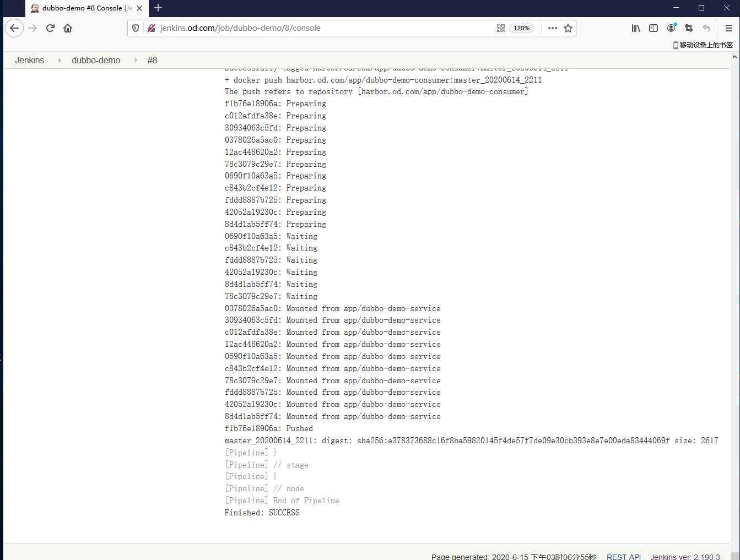The width and height of the screenshot is (740, 560).
Task: Open the browser home page
Action: (x=68, y=28)
